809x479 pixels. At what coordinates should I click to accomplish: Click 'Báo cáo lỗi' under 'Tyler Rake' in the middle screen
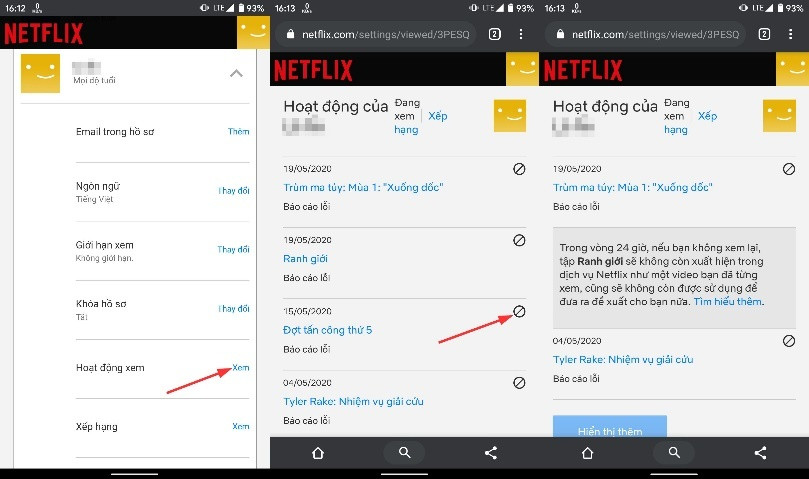tap(306, 421)
